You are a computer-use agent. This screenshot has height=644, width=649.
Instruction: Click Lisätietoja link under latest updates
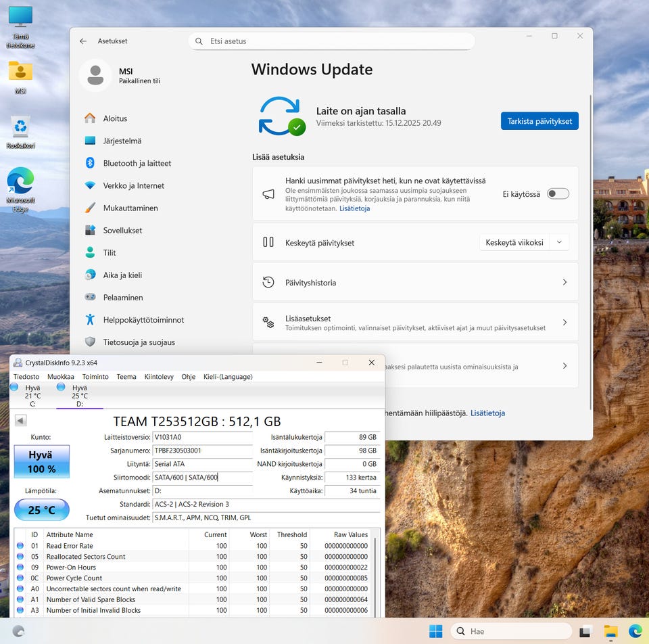[355, 208]
